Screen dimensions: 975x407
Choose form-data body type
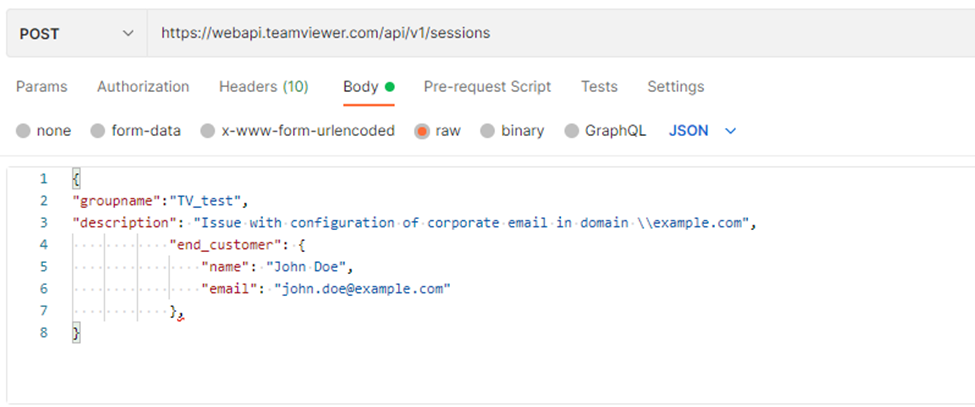[98, 131]
